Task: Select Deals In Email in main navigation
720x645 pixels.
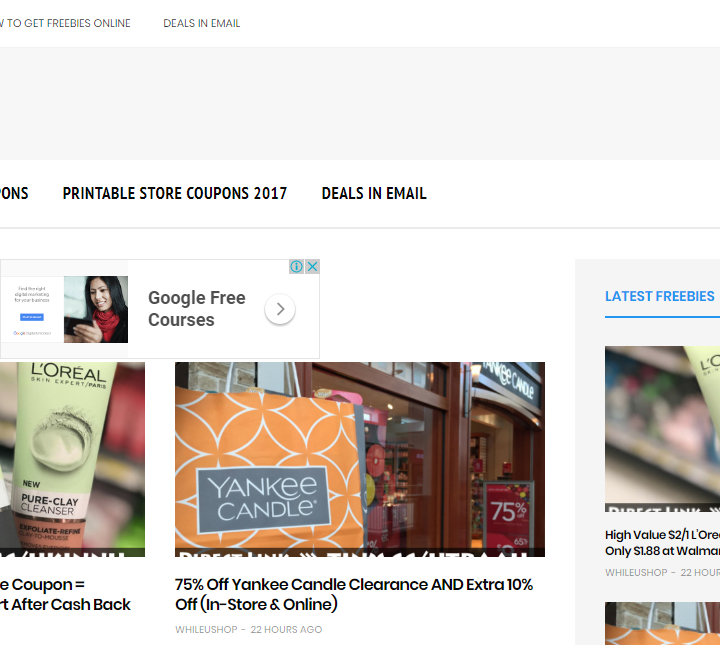Action: tap(374, 194)
